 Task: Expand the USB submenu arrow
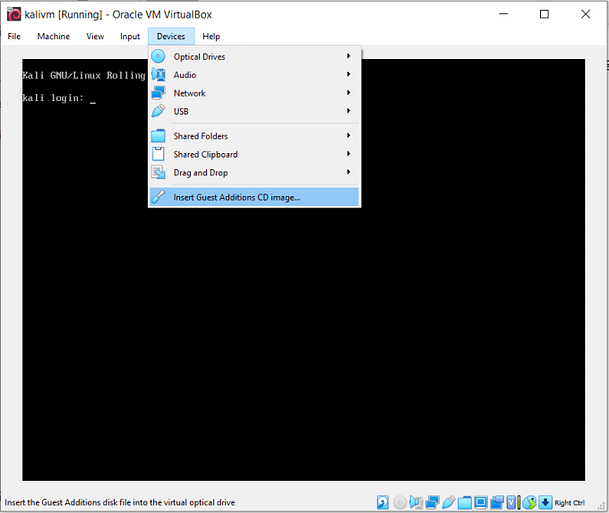click(x=348, y=111)
